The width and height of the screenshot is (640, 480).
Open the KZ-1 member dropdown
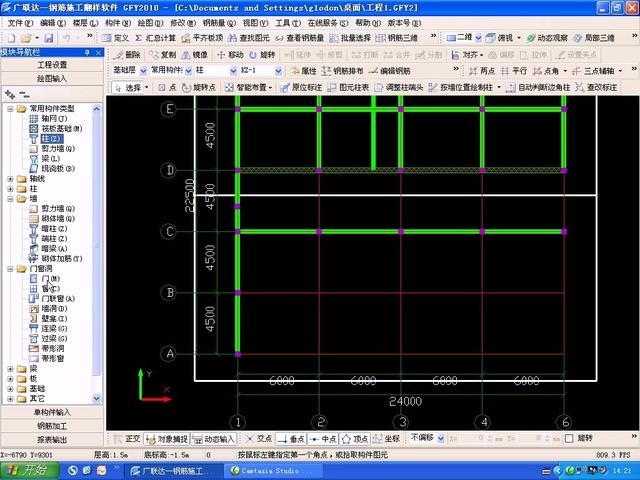click(278, 71)
